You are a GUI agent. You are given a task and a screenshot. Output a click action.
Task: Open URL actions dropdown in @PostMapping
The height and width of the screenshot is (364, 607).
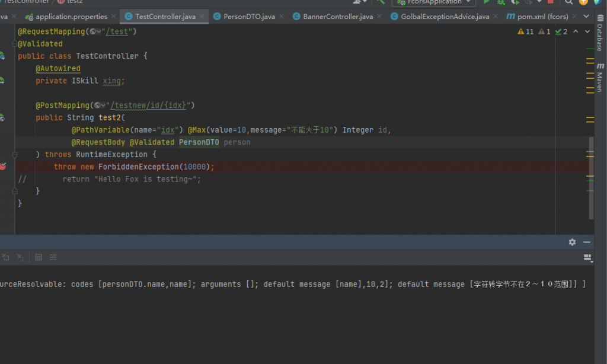100,106
